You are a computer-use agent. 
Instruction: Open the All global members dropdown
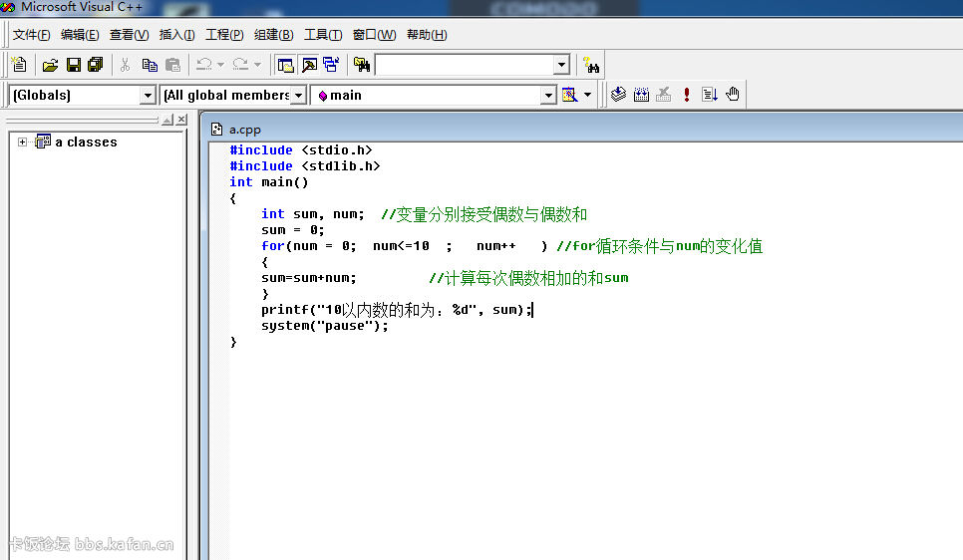click(298, 96)
